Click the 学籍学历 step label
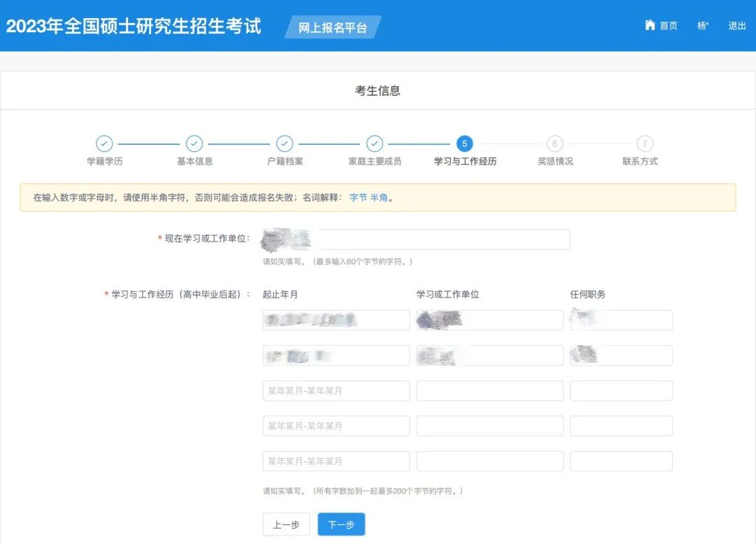 pyautogui.click(x=104, y=161)
